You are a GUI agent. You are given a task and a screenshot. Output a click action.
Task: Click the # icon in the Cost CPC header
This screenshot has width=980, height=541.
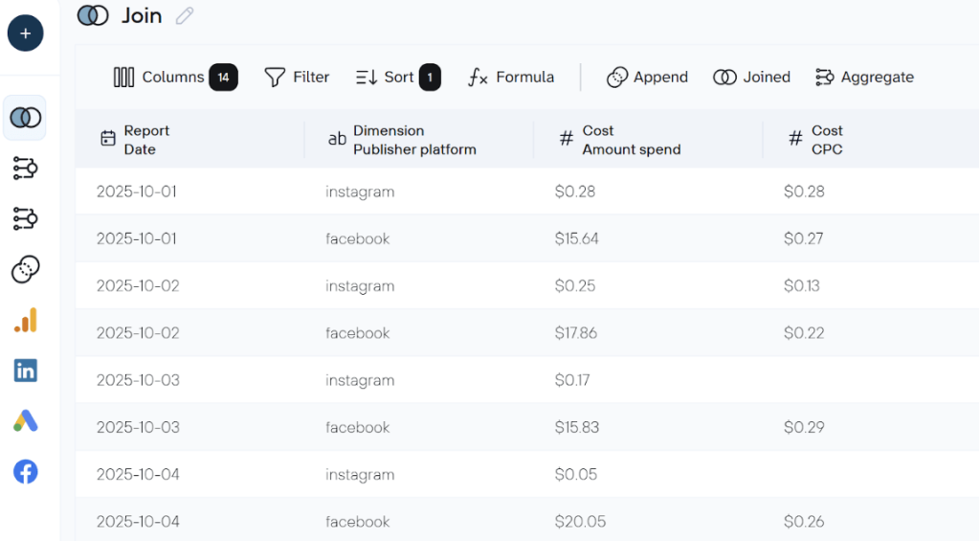tap(795, 138)
